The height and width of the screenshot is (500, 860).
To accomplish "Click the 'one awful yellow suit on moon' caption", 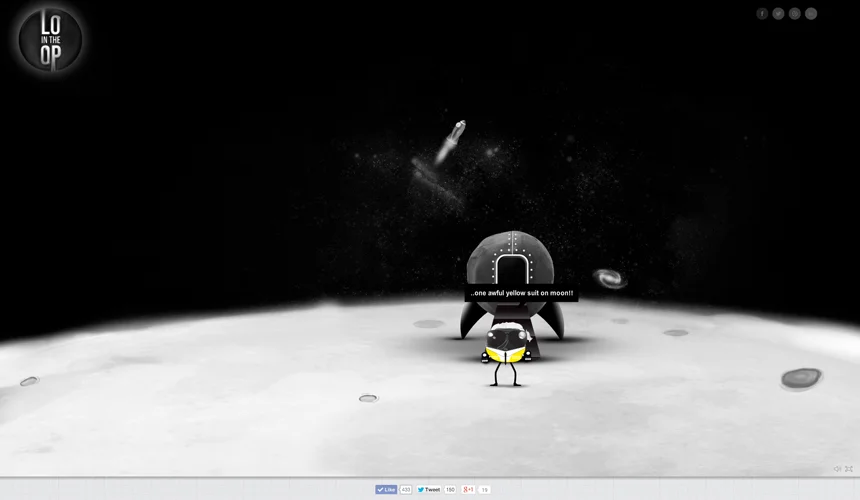I will (522, 293).
